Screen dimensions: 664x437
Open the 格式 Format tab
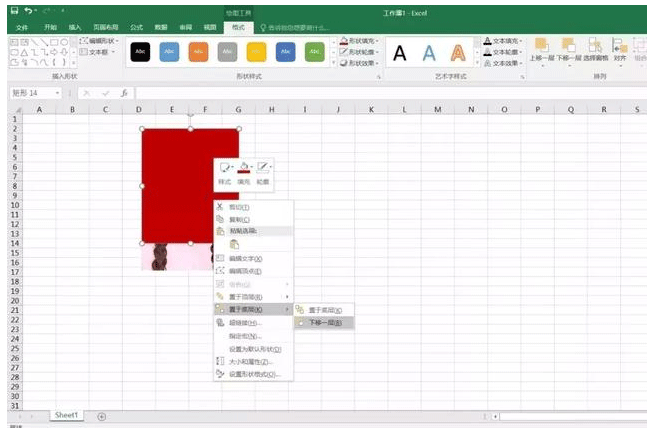pyautogui.click(x=238, y=28)
